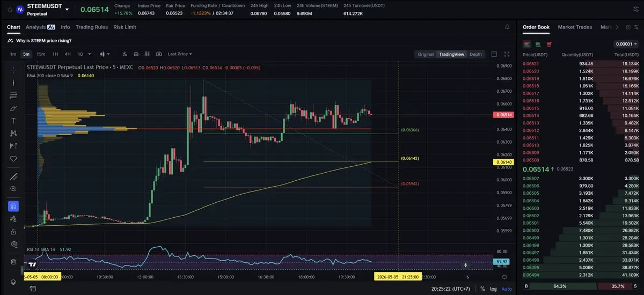Switch chart view to Original
Image resolution: width=644 pixels, height=295 pixels.
[426, 54]
